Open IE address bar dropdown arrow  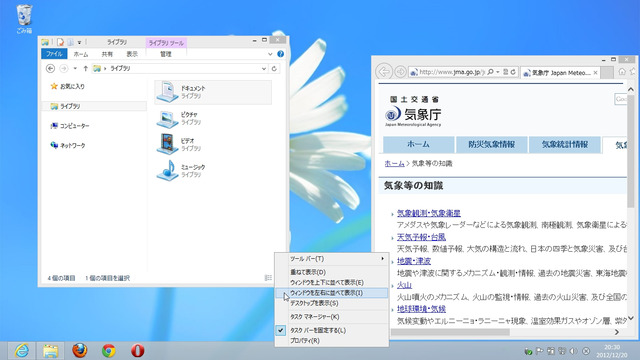[498, 72]
